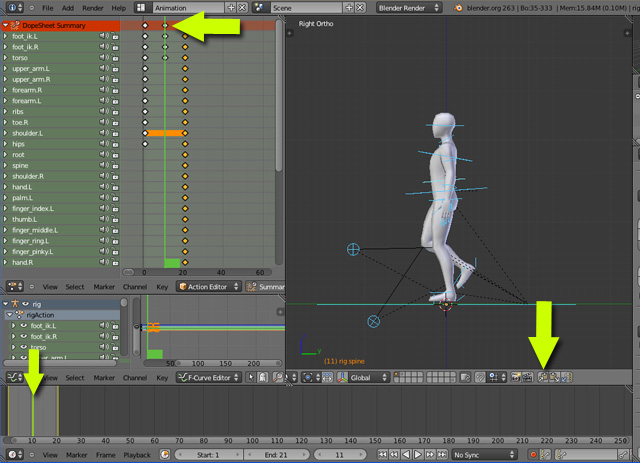Click the scene browse icon beside Scene
The width and height of the screenshot is (640, 463).
coord(259,7)
